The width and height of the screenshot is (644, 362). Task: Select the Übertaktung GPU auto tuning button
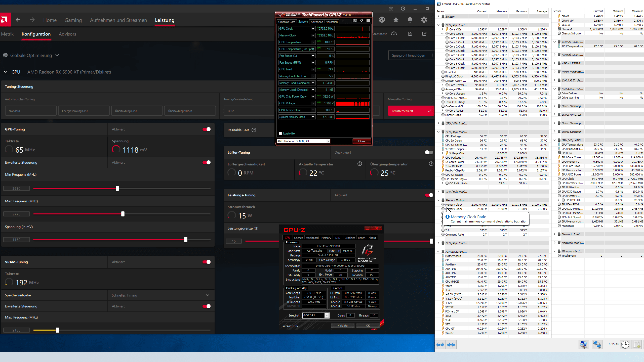(x=137, y=111)
